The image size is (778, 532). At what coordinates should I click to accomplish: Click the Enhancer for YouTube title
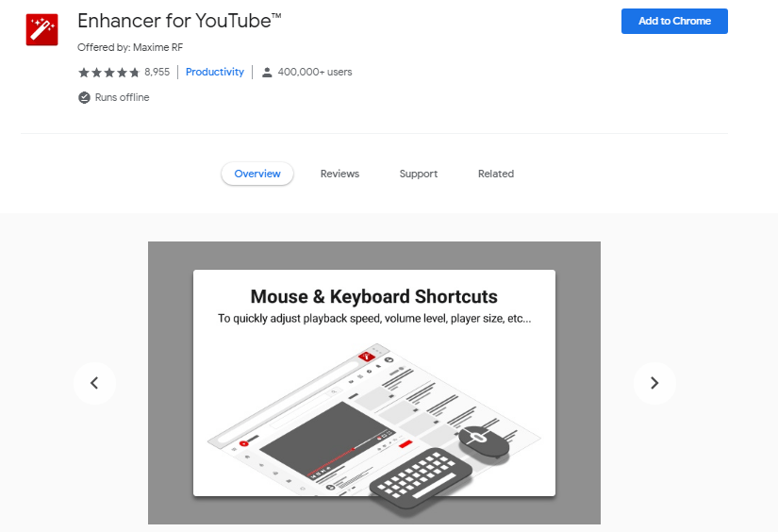point(179,21)
